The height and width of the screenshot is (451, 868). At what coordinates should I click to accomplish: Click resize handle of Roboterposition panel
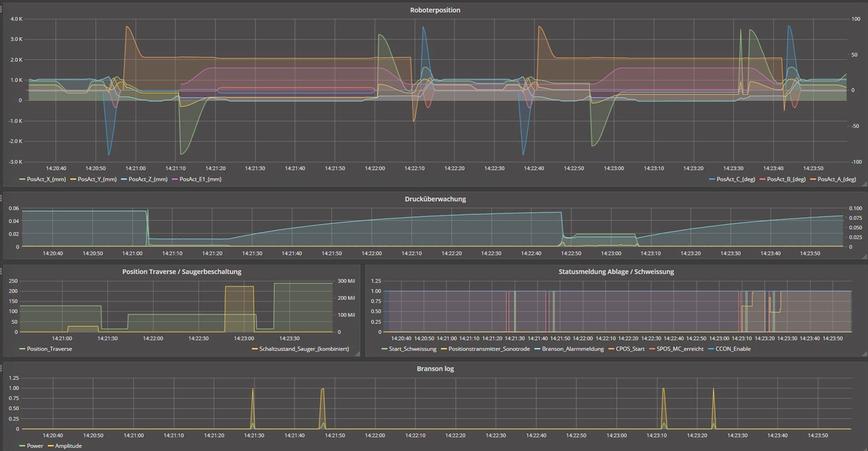864,185
